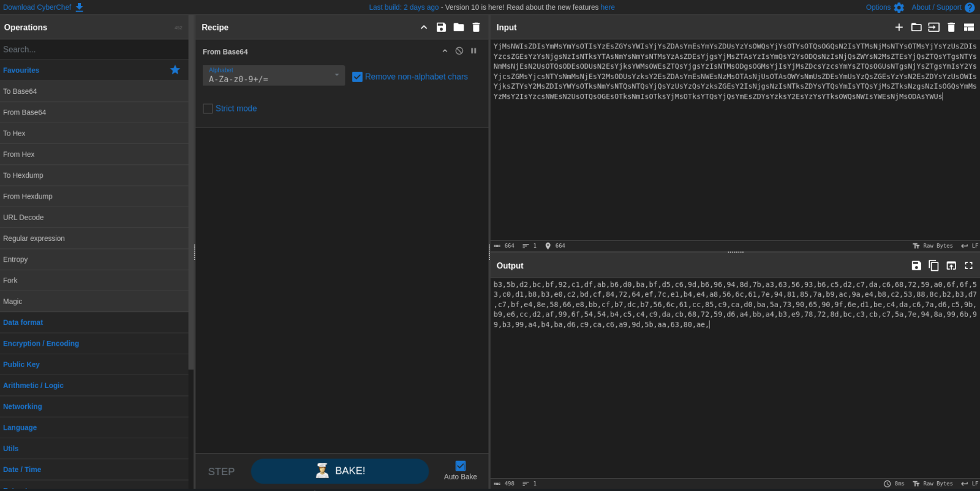
Task: Maximise the output pane
Action: (x=968, y=265)
